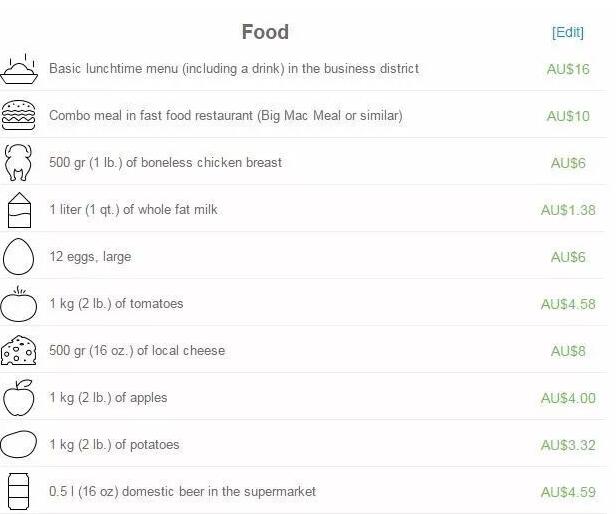Click the AU$1.38 milk price
Image resolution: width=616 pixels, height=514 pixels.
click(568, 210)
